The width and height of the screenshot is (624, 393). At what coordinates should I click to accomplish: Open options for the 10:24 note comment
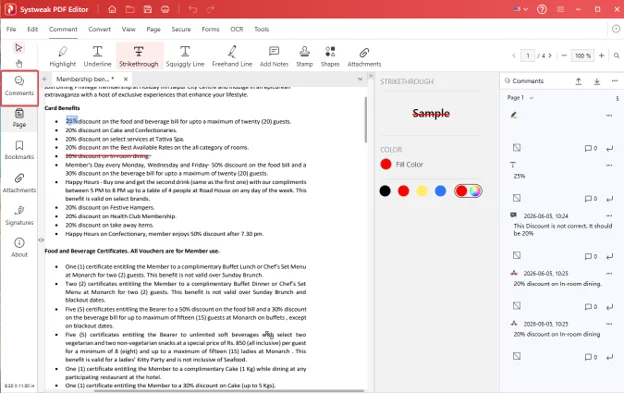tap(609, 216)
